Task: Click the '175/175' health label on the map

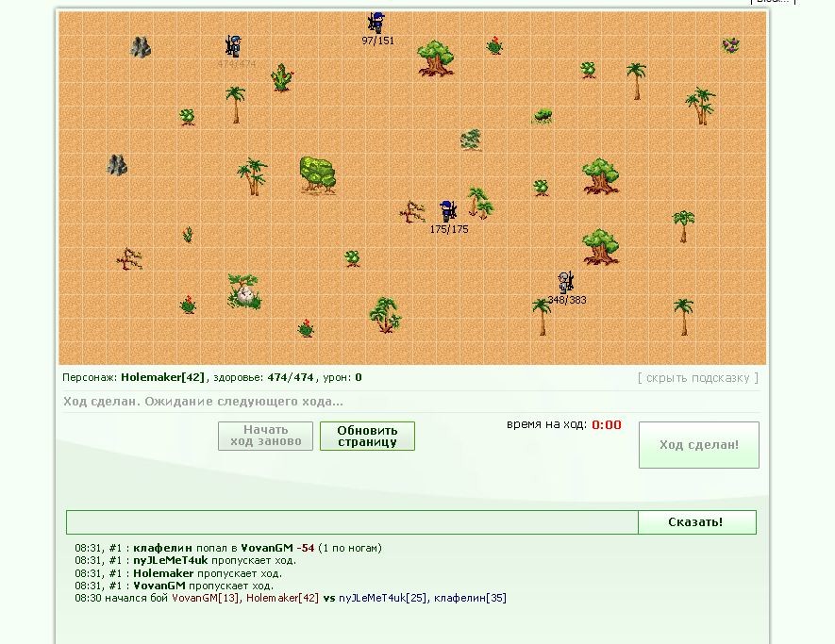Action: coord(449,229)
